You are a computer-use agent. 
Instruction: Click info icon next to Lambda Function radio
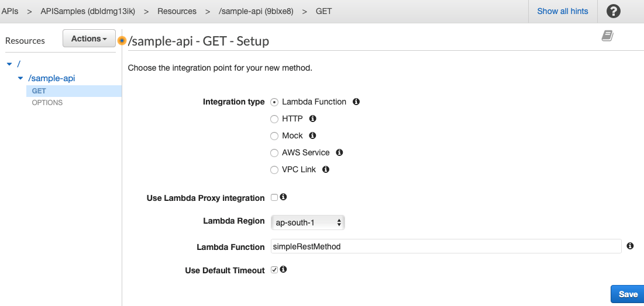coord(356,102)
